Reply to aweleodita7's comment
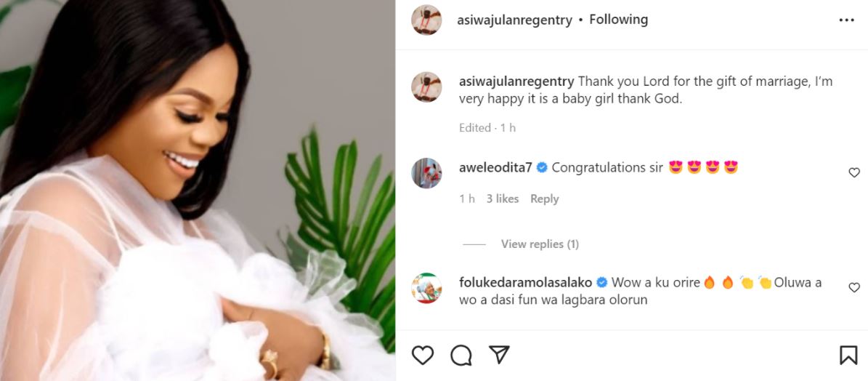The image size is (868, 381). [x=544, y=198]
